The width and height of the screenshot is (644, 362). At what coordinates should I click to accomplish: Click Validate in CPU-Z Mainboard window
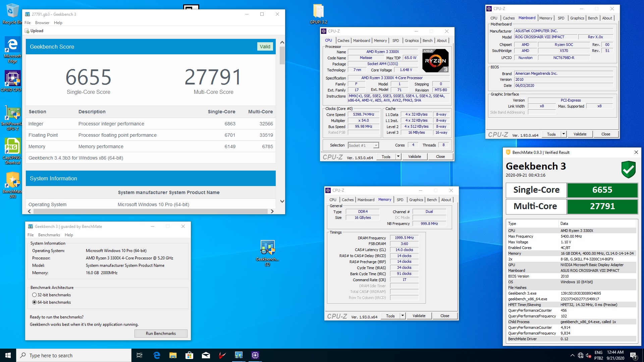point(580,134)
